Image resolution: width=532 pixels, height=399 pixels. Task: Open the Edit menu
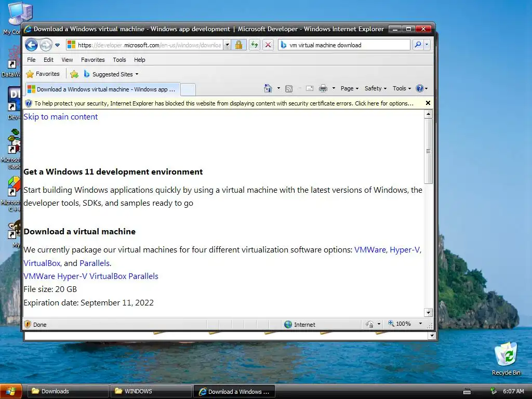pyautogui.click(x=48, y=60)
